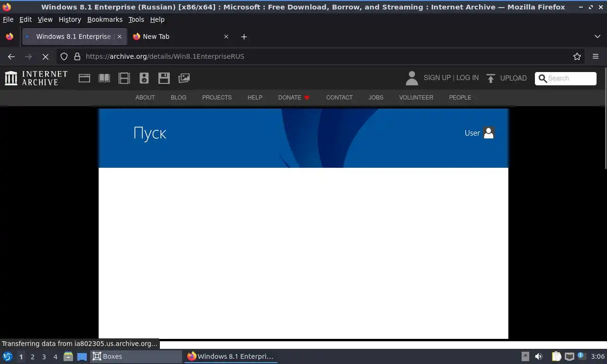Open the CONTACT navigation link

click(339, 97)
